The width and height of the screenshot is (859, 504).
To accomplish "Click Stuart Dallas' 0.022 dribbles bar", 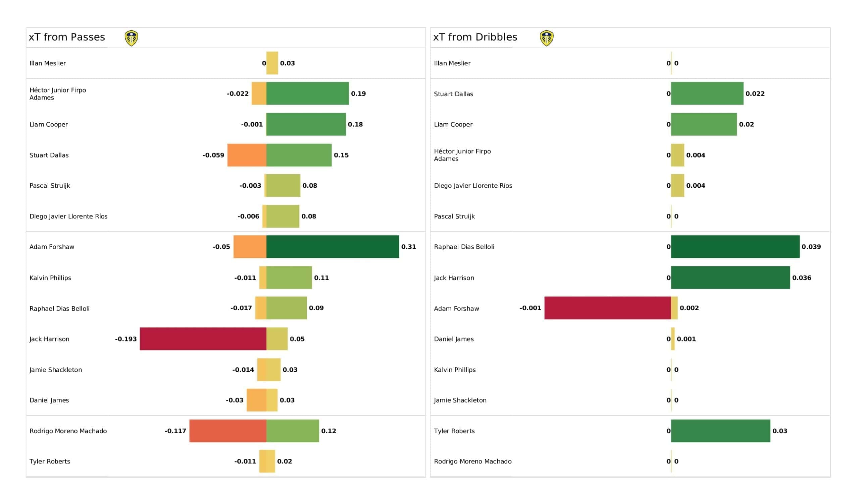I will click(x=707, y=93).
